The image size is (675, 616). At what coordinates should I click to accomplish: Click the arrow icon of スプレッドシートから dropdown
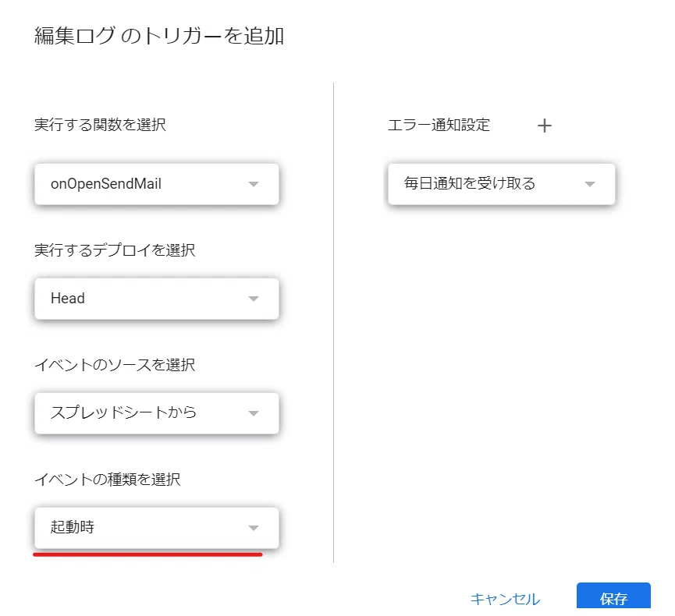254,413
